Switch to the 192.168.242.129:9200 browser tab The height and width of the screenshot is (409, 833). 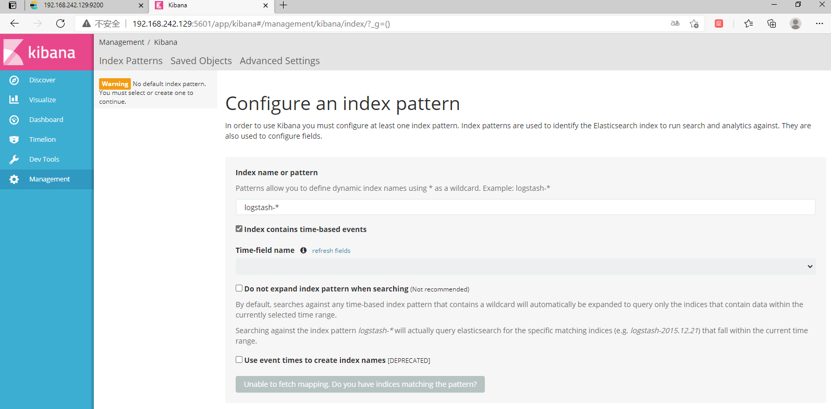(87, 5)
